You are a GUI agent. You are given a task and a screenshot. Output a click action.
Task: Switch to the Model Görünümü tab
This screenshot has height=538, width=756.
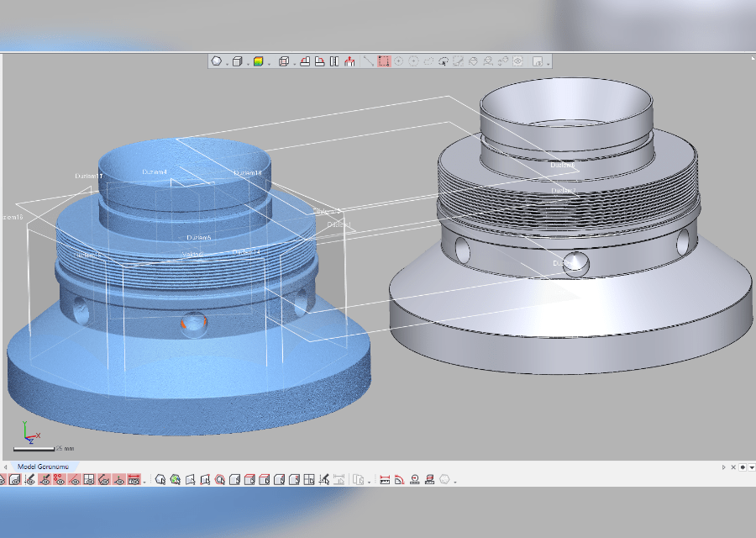[x=43, y=467]
